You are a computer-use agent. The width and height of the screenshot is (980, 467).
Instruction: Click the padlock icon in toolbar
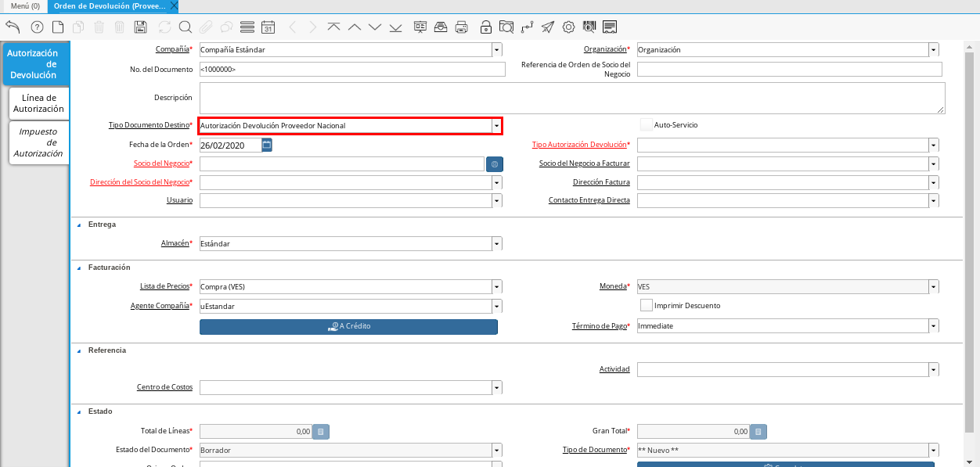tap(485, 27)
